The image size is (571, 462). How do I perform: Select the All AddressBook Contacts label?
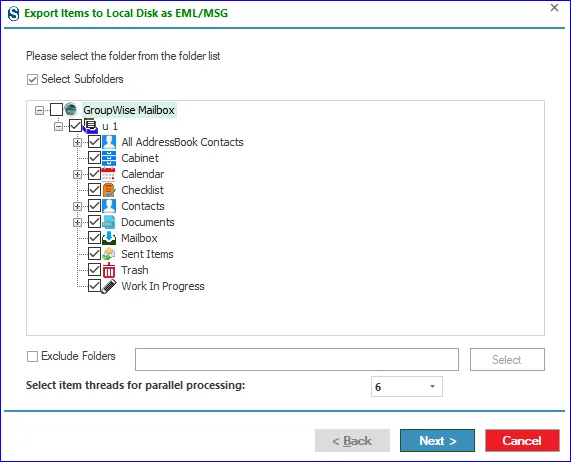182,142
